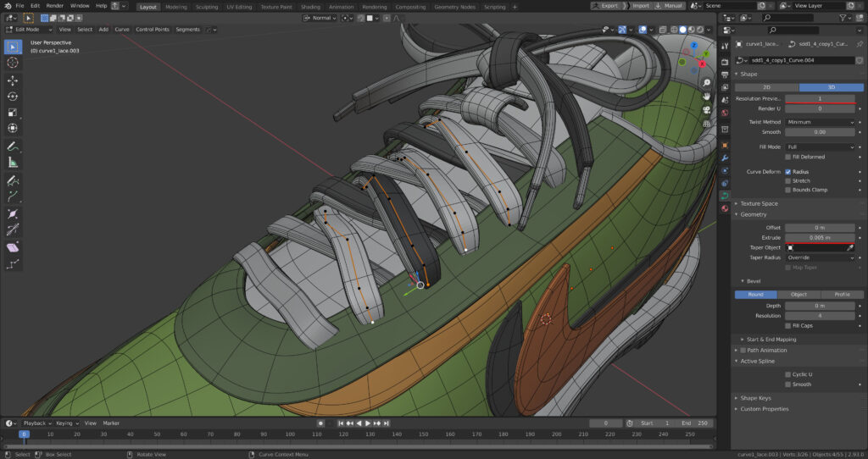Viewport: 868px width, 459px height.
Task: Select the Move tool
Action: click(x=13, y=80)
